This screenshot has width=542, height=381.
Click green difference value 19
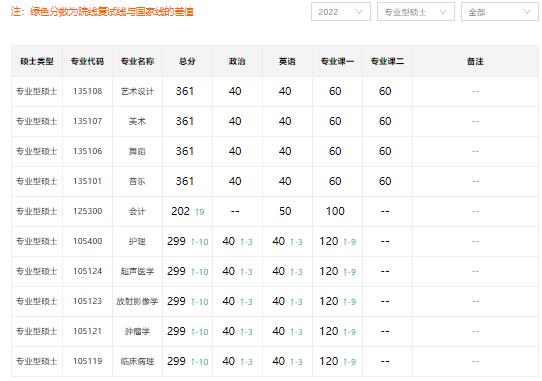coord(200,212)
